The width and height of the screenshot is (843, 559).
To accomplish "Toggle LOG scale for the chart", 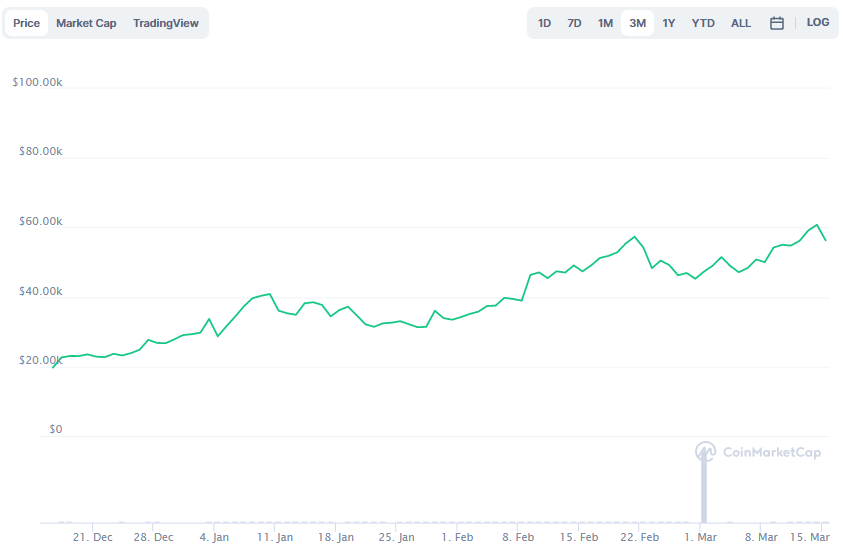I will 818,23.
